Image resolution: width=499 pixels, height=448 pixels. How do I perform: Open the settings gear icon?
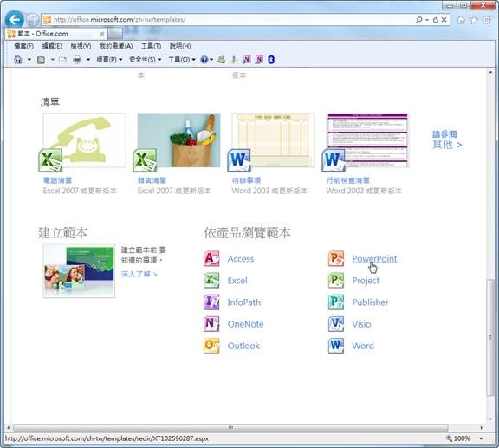pyautogui.click(x=487, y=20)
